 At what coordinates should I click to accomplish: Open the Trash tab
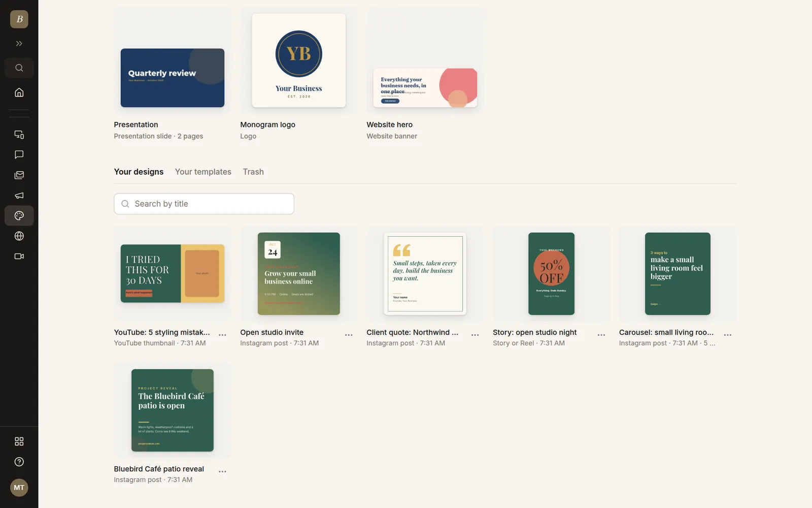pyautogui.click(x=253, y=172)
